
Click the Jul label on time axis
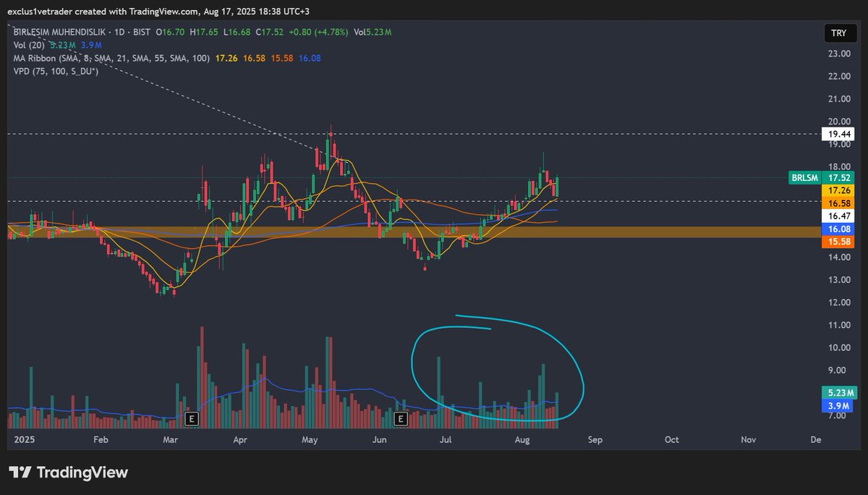coord(446,439)
